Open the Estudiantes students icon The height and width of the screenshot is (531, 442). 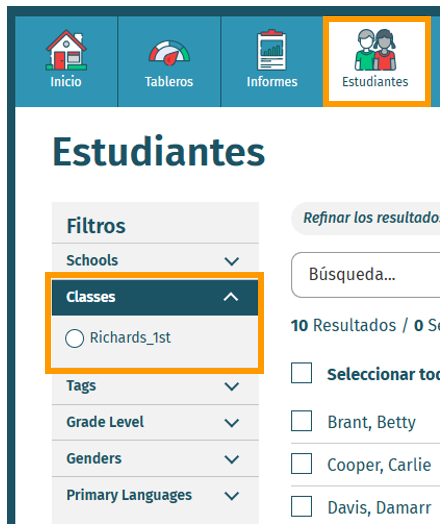click(375, 50)
